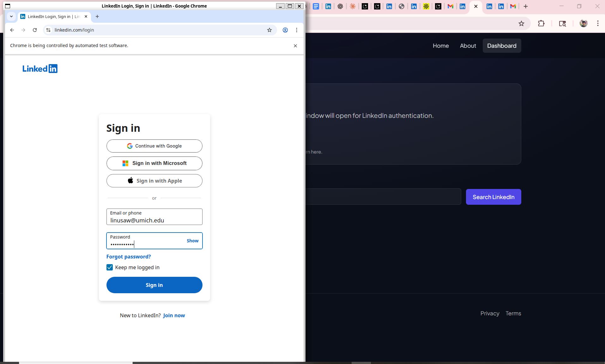Image resolution: width=605 pixels, height=364 pixels.
Task: Open three-dot menu in LinkedIn login window
Action: (x=297, y=30)
